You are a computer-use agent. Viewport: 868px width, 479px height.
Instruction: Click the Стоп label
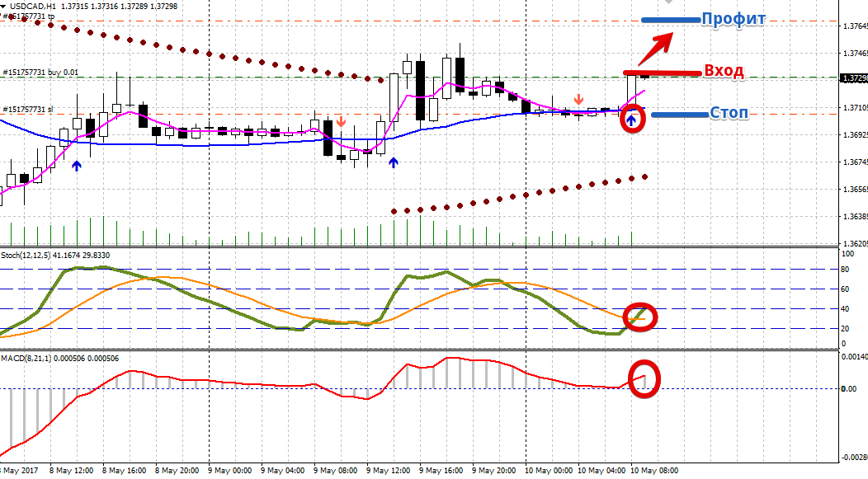click(x=729, y=114)
